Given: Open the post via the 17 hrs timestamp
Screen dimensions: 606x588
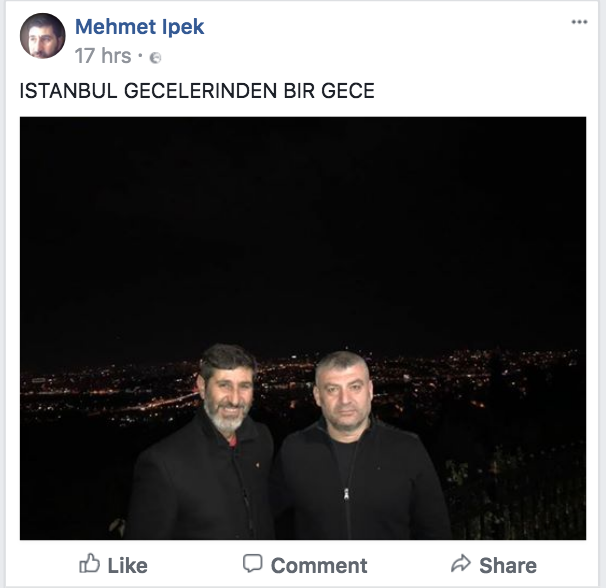Looking at the screenshot, I should 103,56.
